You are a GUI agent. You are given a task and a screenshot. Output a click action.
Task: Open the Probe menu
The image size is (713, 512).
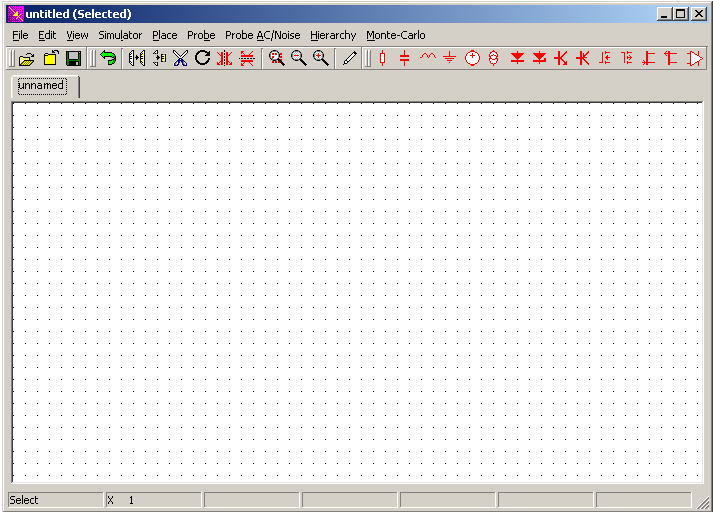click(x=201, y=35)
